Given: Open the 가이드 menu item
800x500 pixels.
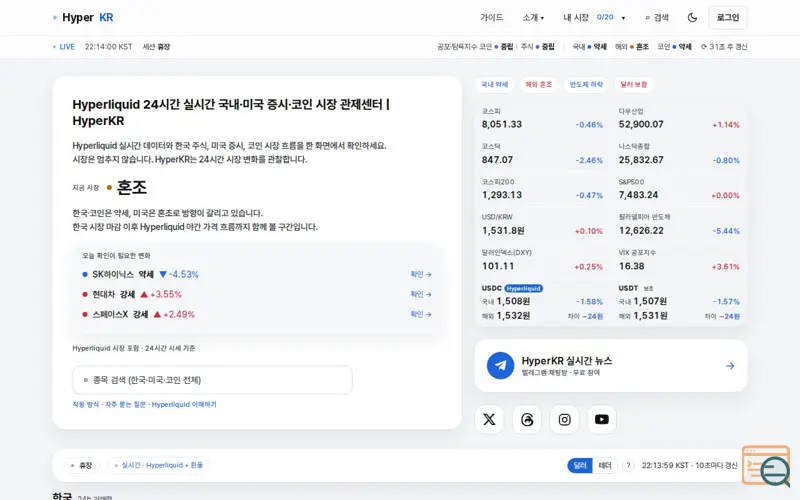Looking at the screenshot, I should 491,17.
